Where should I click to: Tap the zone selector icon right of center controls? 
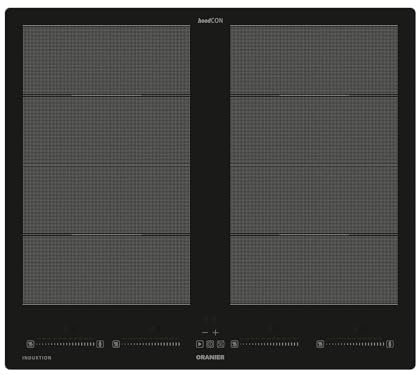[x=235, y=344]
